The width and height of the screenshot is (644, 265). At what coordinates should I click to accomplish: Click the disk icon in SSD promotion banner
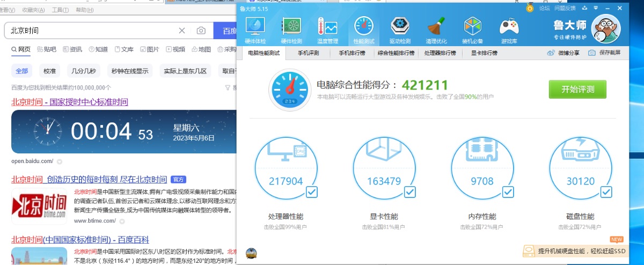(529, 251)
